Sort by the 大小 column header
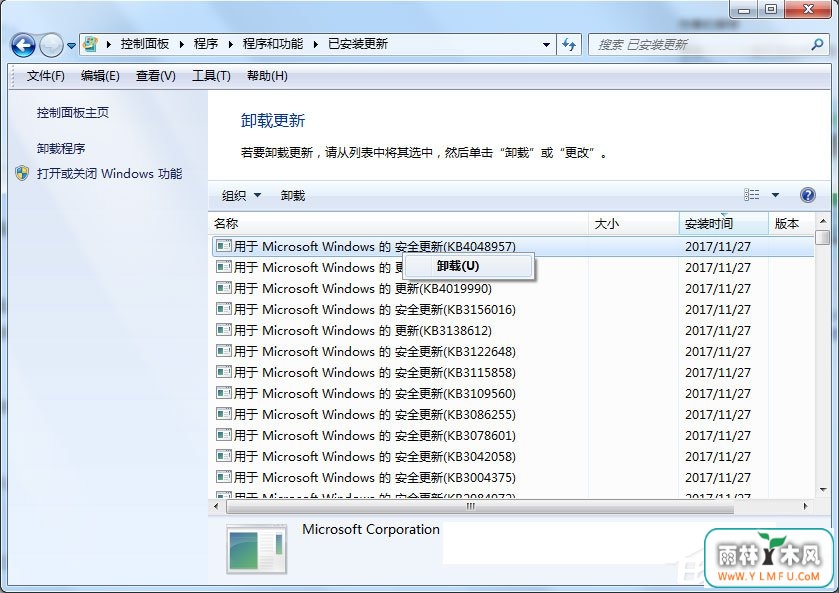This screenshot has height=593, width=839. coord(634,224)
